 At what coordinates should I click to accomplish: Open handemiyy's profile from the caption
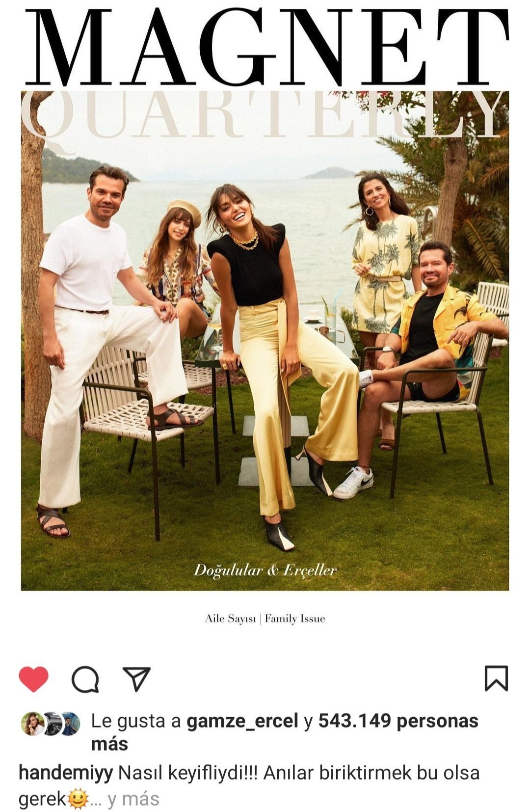66,774
